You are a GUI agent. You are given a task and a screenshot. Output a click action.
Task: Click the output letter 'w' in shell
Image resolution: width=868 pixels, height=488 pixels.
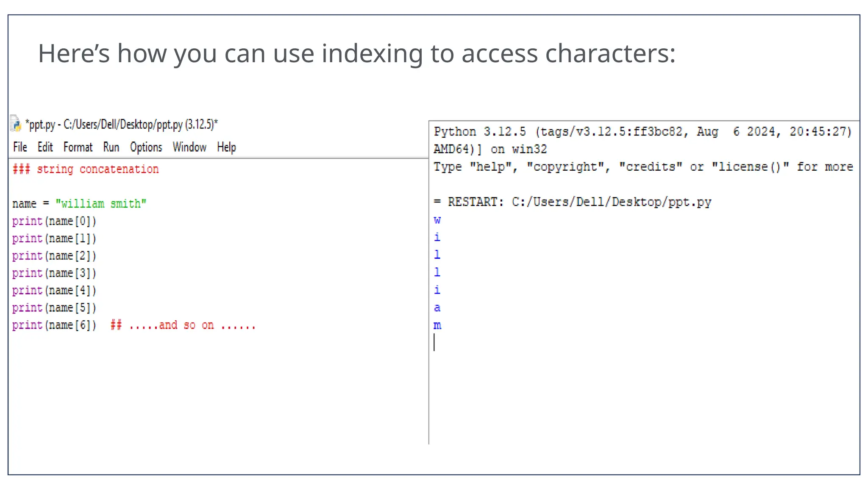(x=437, y=220)
